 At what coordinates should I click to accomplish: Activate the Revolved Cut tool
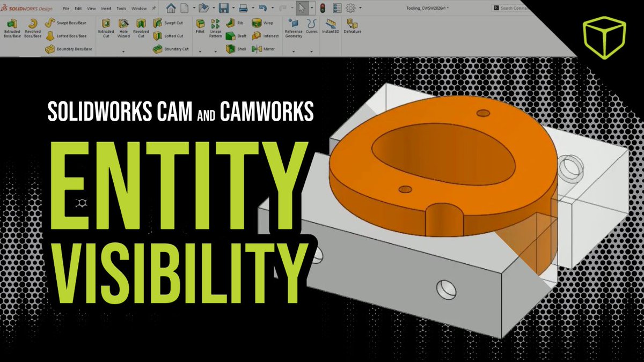click(141, 28)
